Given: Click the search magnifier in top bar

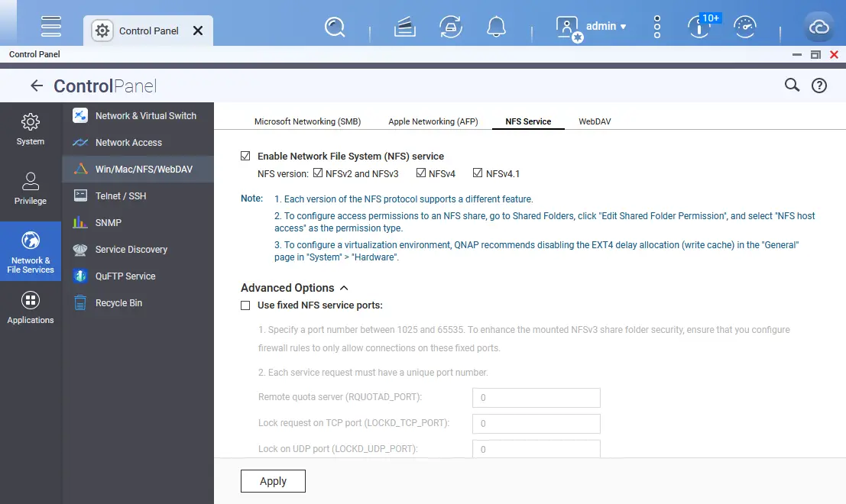Looking at the screenshot, I should 335,27.
